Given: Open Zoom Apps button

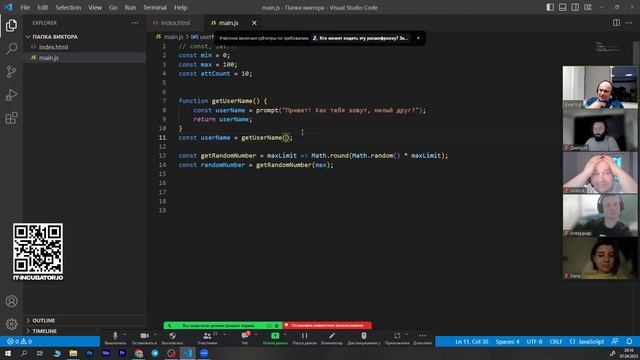Looking at the screenshot, I should pyautogui.click(x=397, y=338).
